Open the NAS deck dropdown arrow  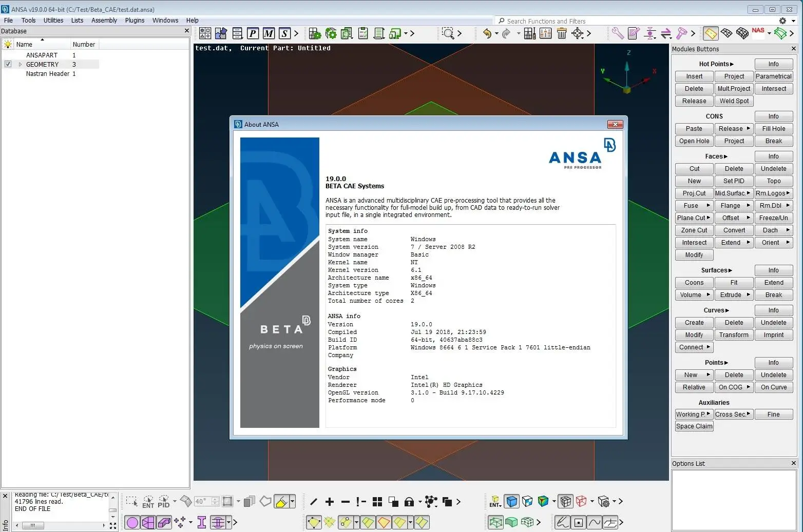pyautogui.click(x=769, y=33)
